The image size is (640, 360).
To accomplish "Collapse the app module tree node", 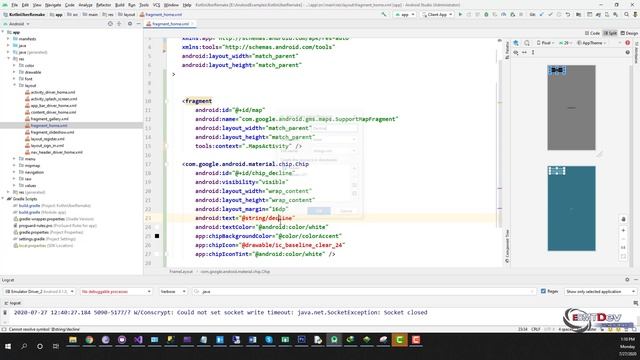I will click(x=3, y=32).
